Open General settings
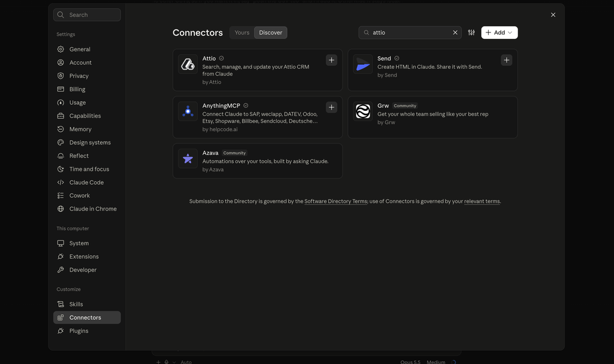The image size is (614, 364). coord(87,49)
